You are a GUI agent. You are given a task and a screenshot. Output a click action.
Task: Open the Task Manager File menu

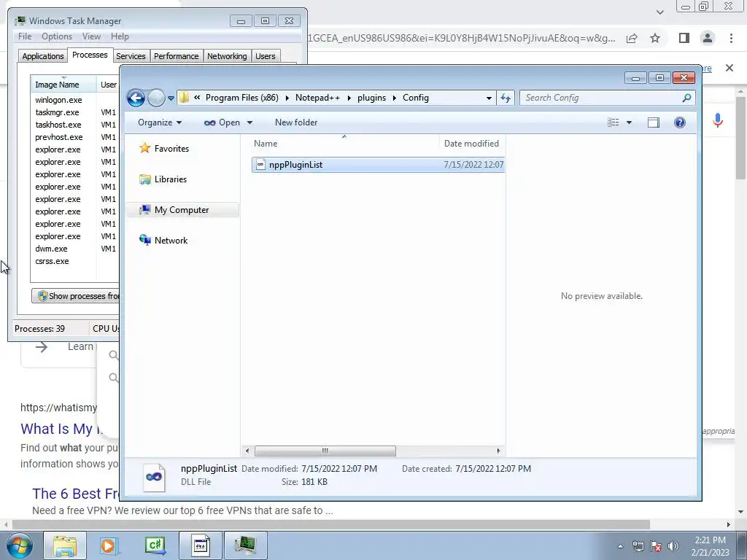click(x=25, y=36)
